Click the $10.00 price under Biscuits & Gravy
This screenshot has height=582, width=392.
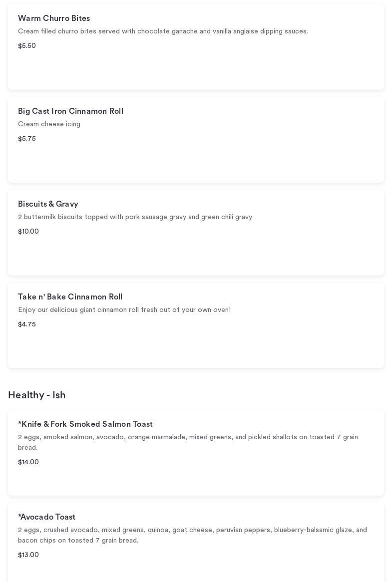tap(28, 232)
